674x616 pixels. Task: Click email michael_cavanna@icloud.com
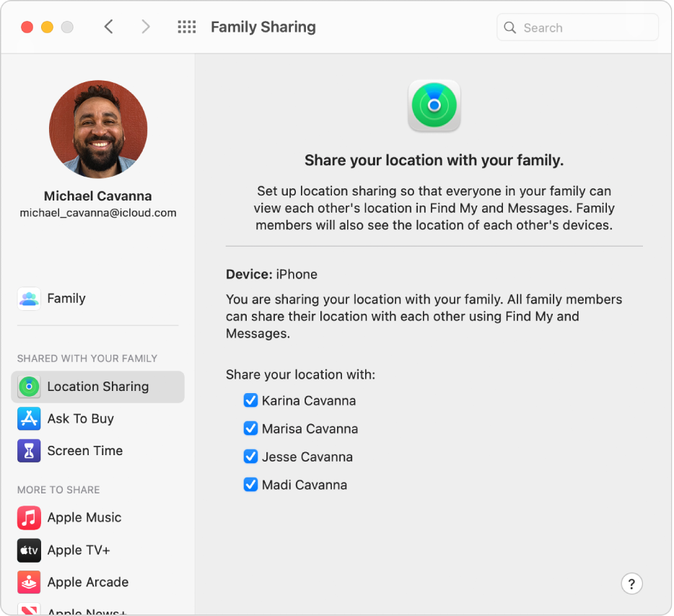pyautogui.click(x=98, y=213)
